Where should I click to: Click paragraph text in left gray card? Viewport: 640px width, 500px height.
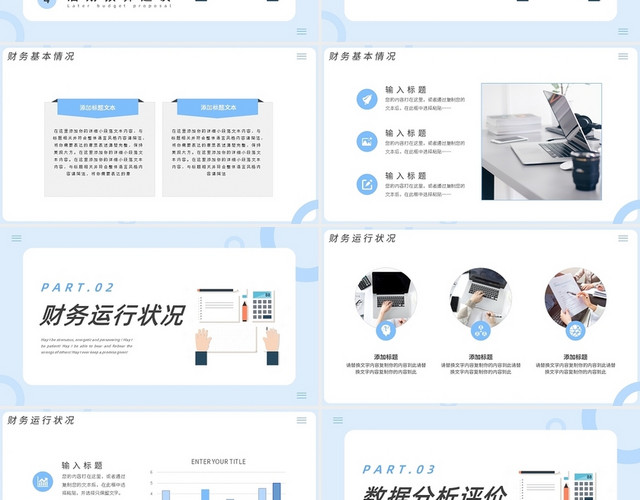point(98,152)
